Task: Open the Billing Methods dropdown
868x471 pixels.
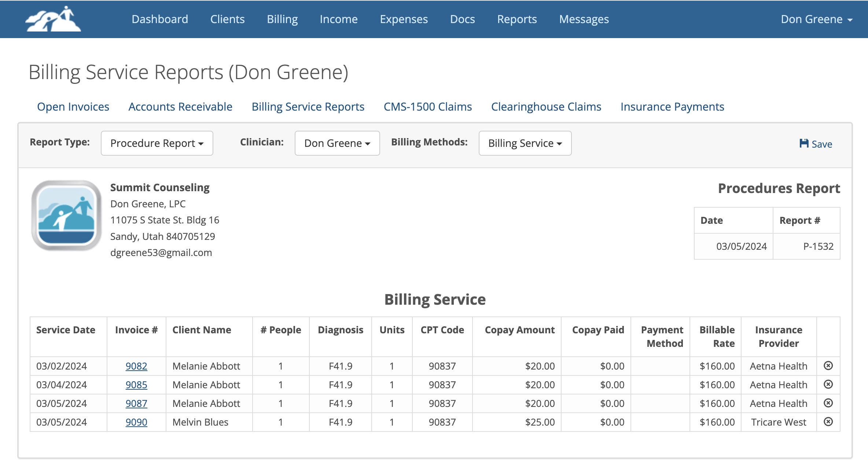Action: click(x=525, y=143)
